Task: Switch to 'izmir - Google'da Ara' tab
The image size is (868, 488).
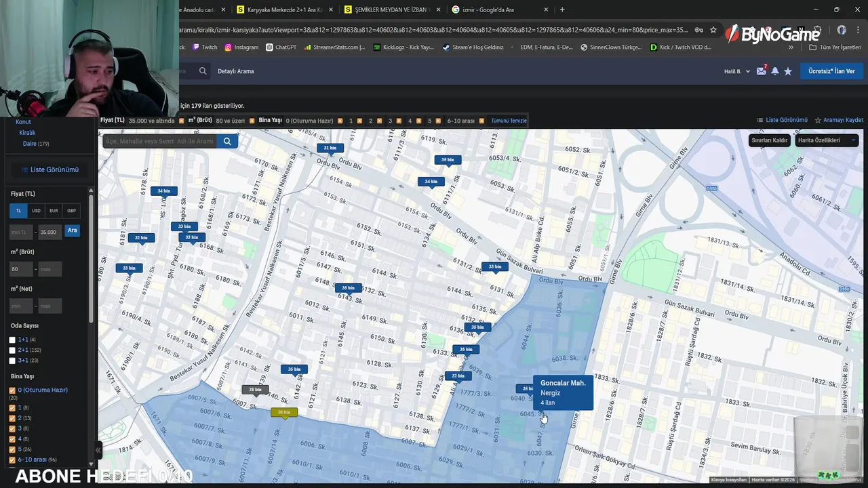Action: [500, 9]
